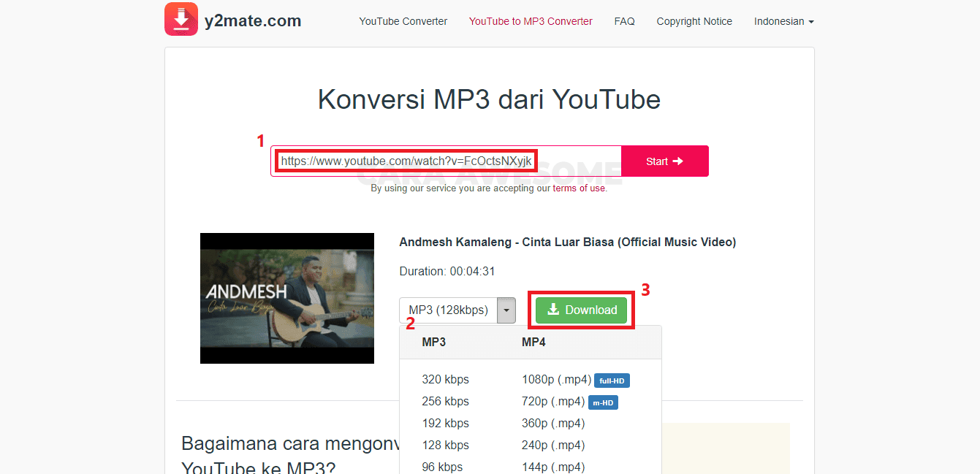Screen dimensions: 980x474
Task: Choose 360p (.mp4) video option
Action: tap(553, 424)
